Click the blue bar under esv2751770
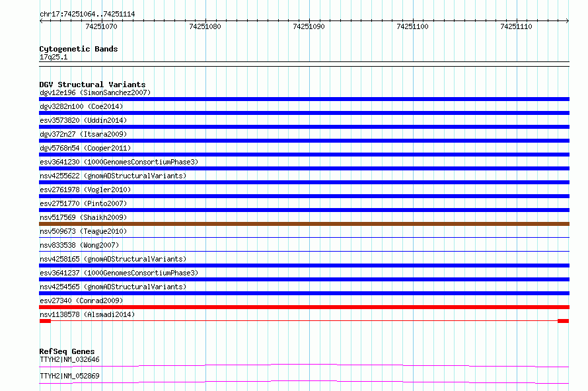 coord(304,210)
